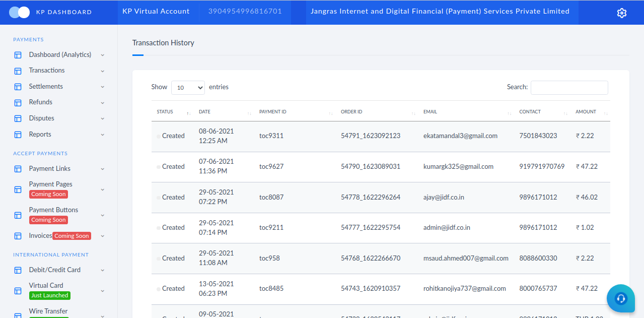The height and width of the screenshot is (318, 644).
Task: Click KP Virtual Account header label
Action: [156, 11]
